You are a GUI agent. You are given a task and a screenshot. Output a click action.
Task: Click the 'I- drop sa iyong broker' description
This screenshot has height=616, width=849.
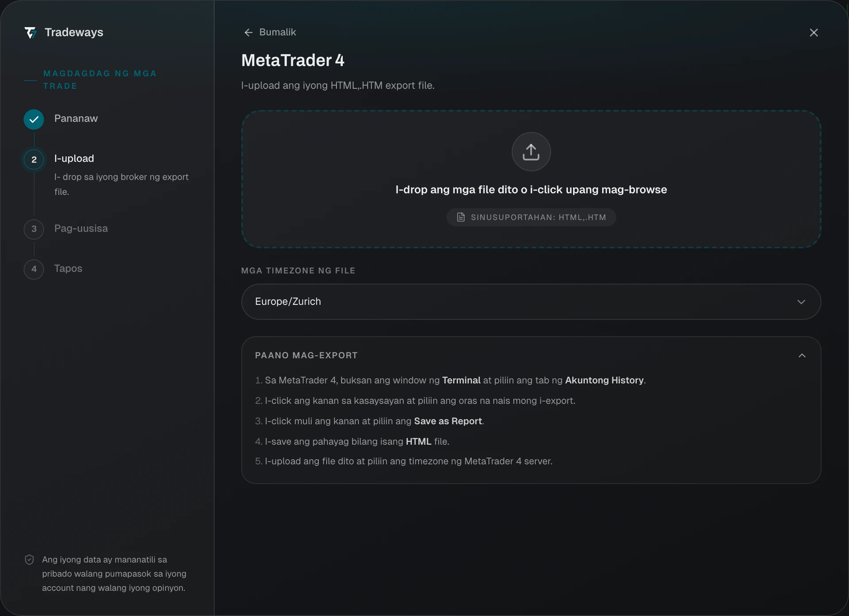tap(122, 184)
